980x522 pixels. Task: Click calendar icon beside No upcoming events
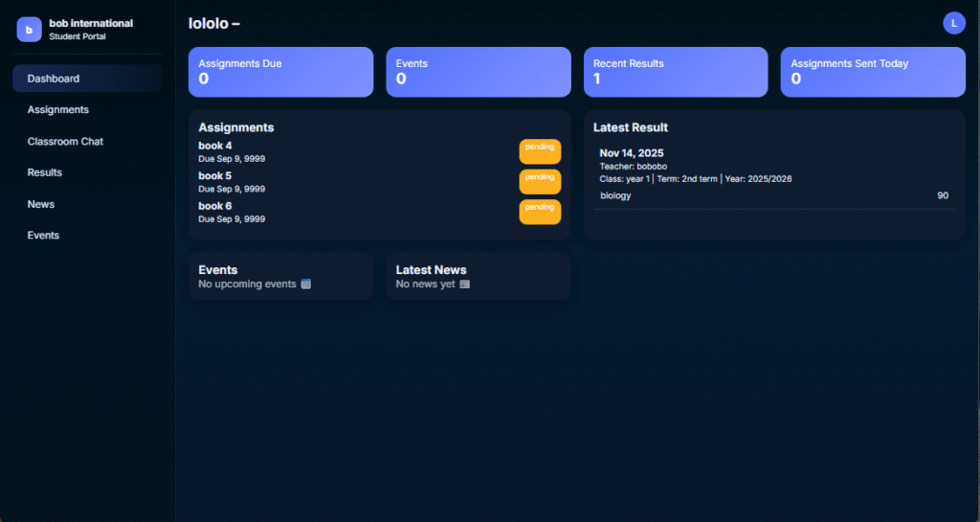306,284
